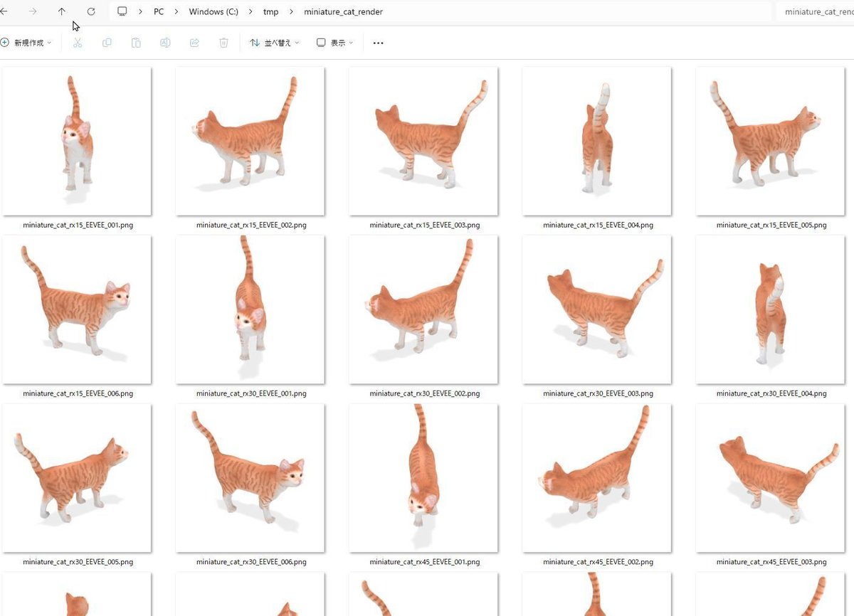Open the 並べ替え (Sort) dropdown
Viewport: 854px width, 616px height.
275,43
